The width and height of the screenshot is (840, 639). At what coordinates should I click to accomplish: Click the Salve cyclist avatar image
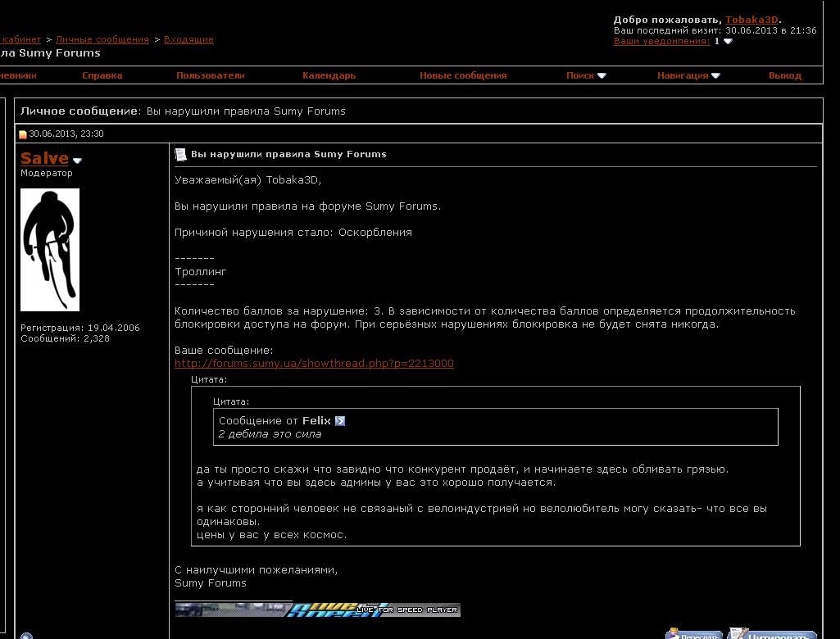(50, 249)
